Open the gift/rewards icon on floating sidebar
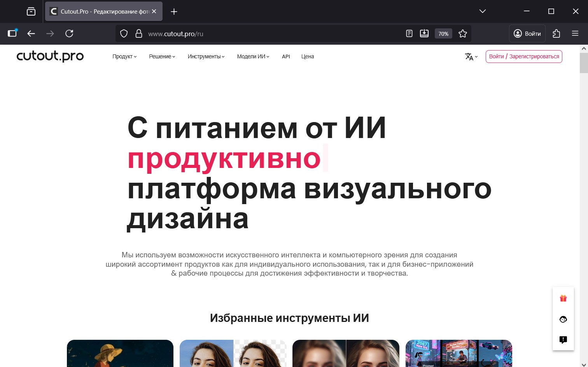Viewport: 588px width, 367px height. (x=563, y=299)
